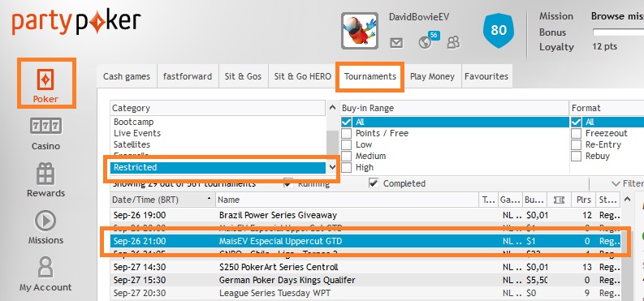Select German Poker Days Kings Qualifer row
The width and height of the screenshot is (644, 301).
click(365, 281)
